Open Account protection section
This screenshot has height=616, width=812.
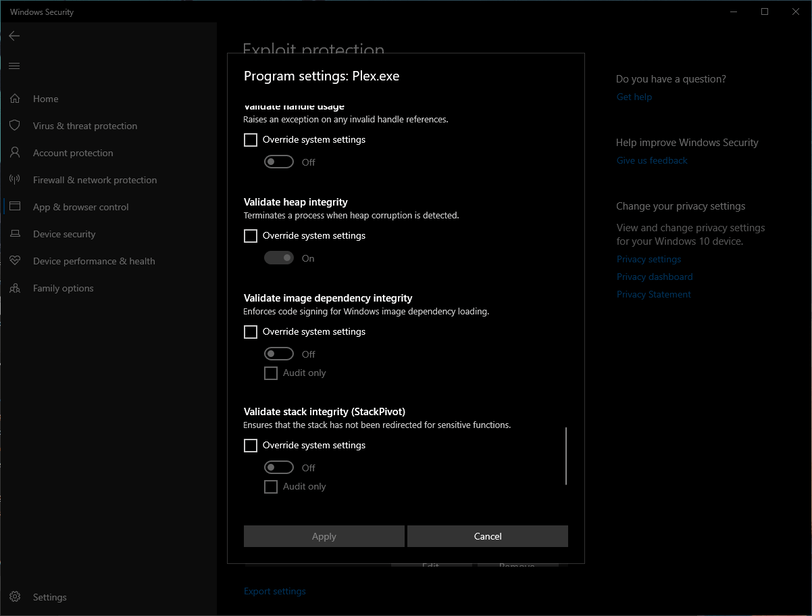pyautogui.click(x=73, y=153)
